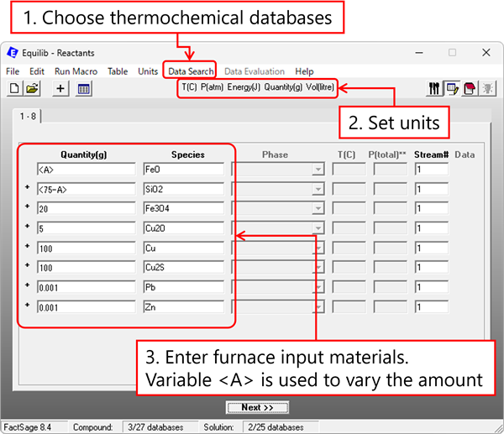
Task: Click the Next >> button
Action: [x=257, y=407]
